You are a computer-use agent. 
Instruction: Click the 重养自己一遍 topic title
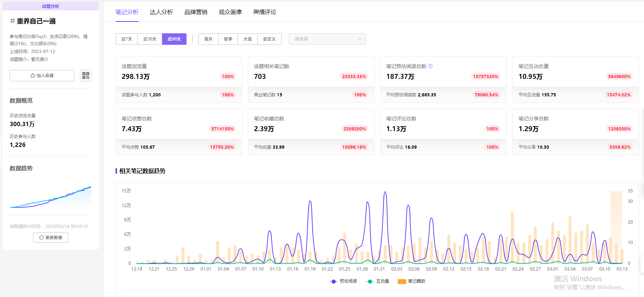click(x=36, y=21)
